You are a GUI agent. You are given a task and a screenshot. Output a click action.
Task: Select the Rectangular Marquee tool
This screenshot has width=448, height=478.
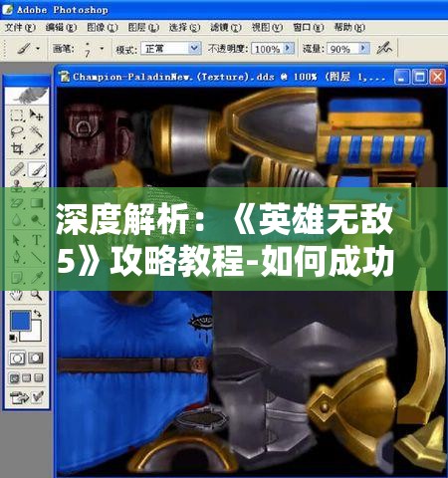[x=17, y=116]
